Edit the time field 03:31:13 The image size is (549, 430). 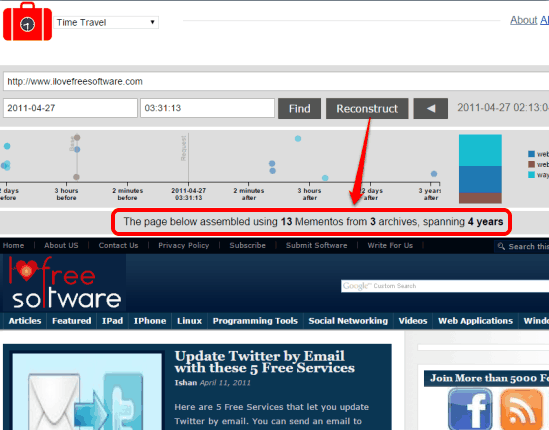(207, 108)
